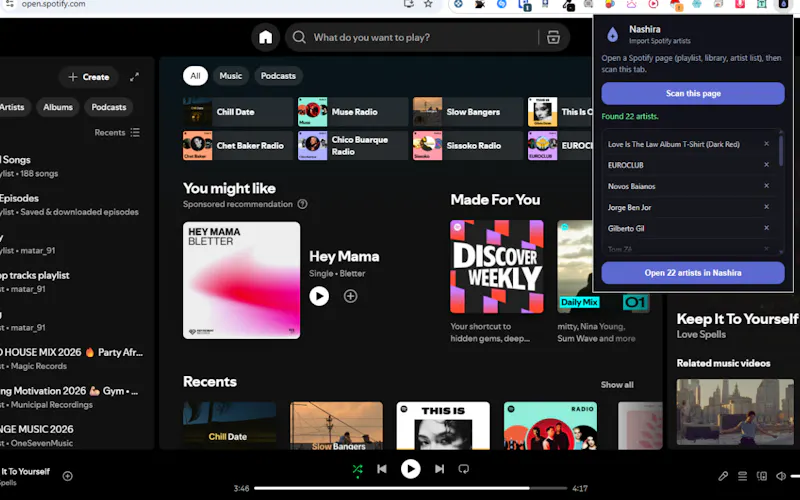The image size is (800, 500).
Task: Open the lyrics microphone icon
Action: point(723,476)
